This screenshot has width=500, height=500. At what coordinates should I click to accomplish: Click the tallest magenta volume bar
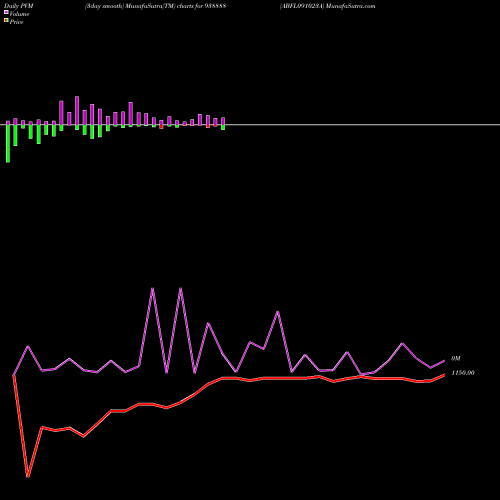coord(77,111)
